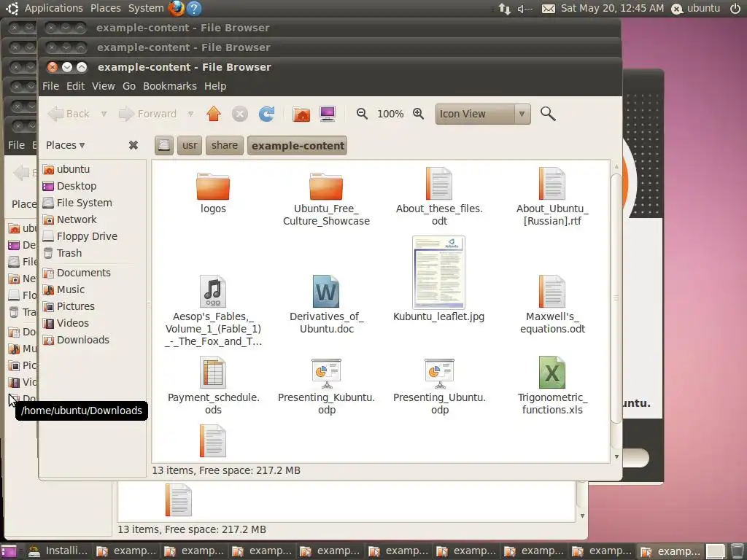Open the Bookmarks menu
Image resolution: width=747 pixels, height=560 pixels.
169,86
